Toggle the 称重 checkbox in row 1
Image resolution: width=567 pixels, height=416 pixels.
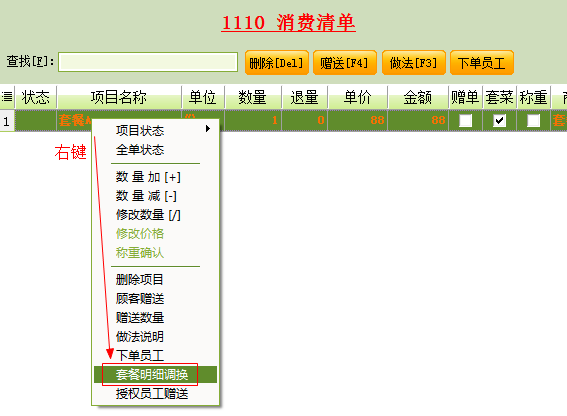pos(533,120)
